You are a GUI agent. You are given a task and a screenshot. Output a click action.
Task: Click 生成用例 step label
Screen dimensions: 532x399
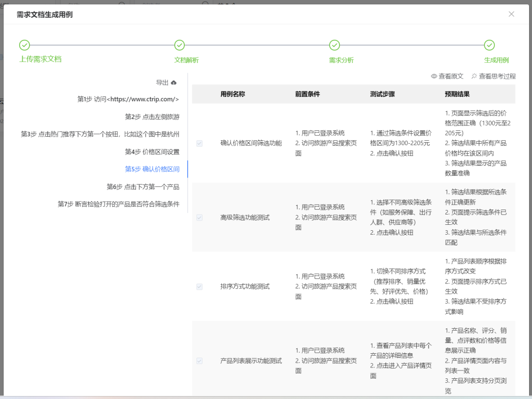click(x=497, y=60)
